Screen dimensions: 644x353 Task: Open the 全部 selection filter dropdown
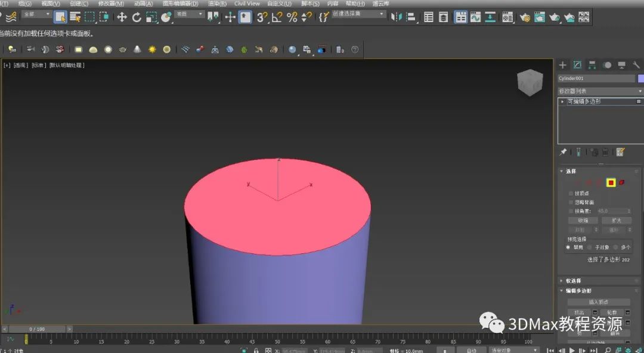36,14
